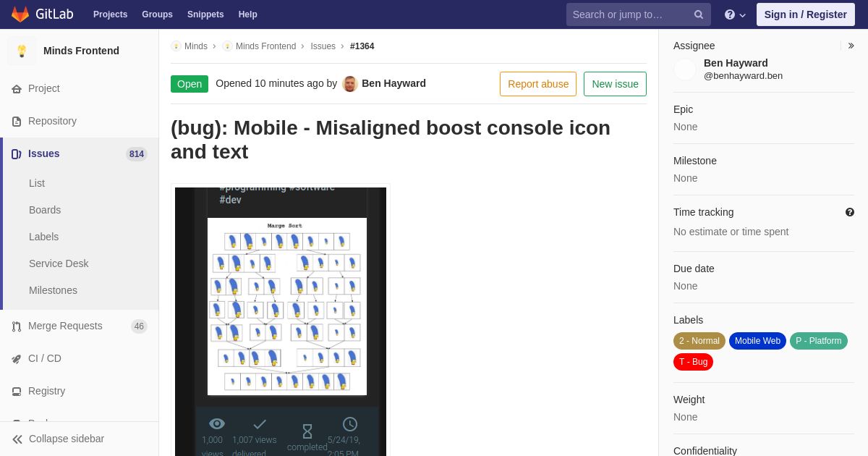Open the Projects menu
This screenshot has width=868, height=456.
pyautogui.click(x=110, y=14)
